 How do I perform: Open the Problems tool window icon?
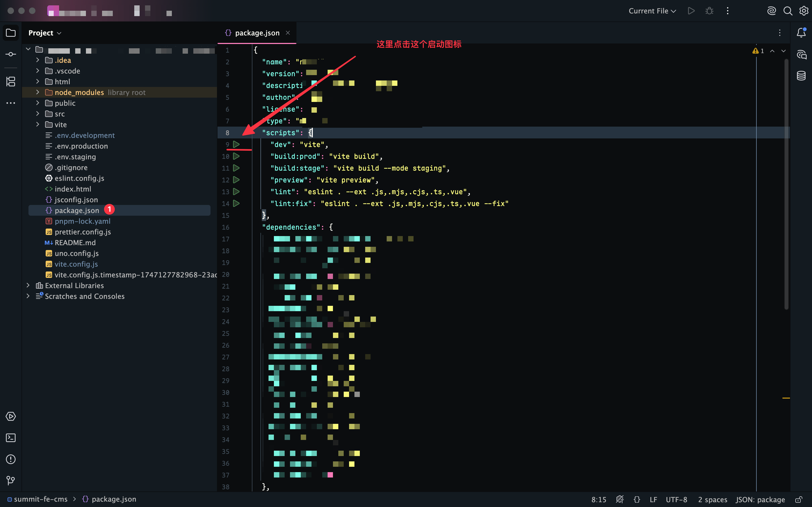pyautogui.click(x=11, y=459)
